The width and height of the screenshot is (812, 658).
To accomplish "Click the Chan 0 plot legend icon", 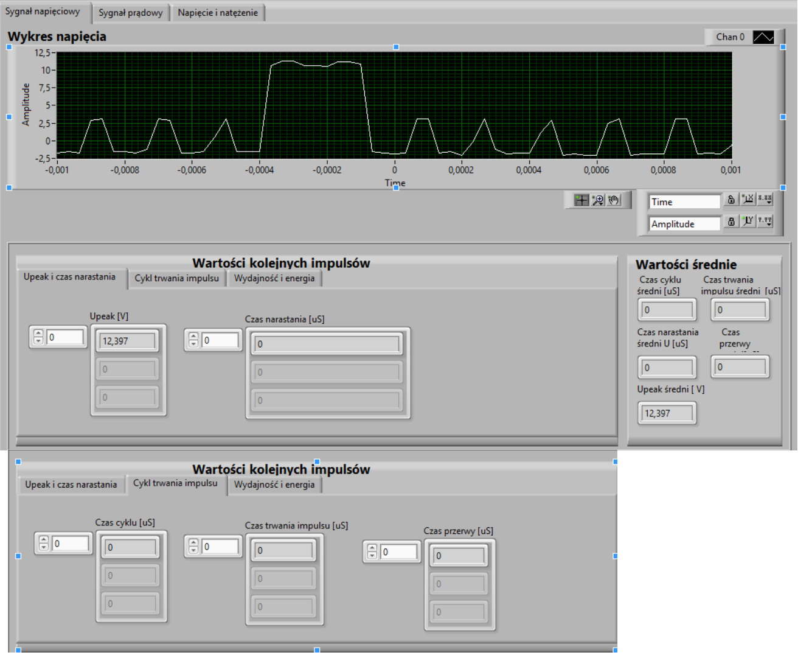I will (x=763, y=37).
